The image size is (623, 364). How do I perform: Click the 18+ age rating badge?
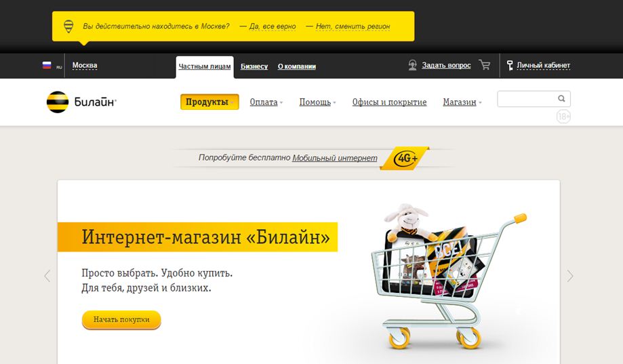tap(563, 117)
